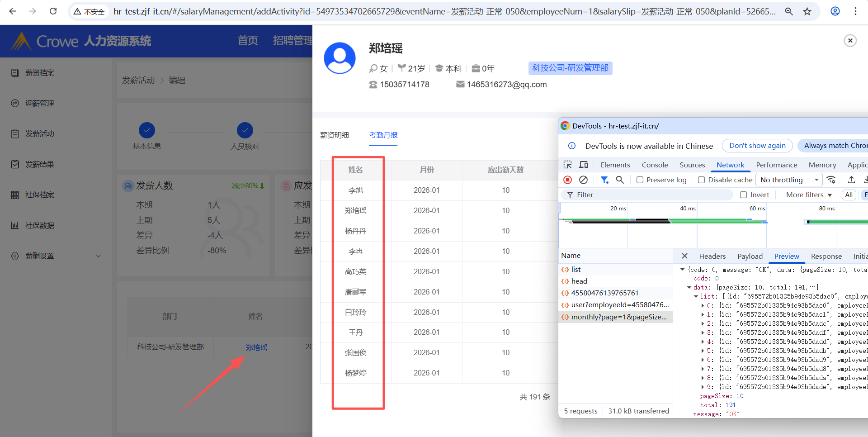
Task: Open the Response tab in DevTools
Action: [826, 256]
